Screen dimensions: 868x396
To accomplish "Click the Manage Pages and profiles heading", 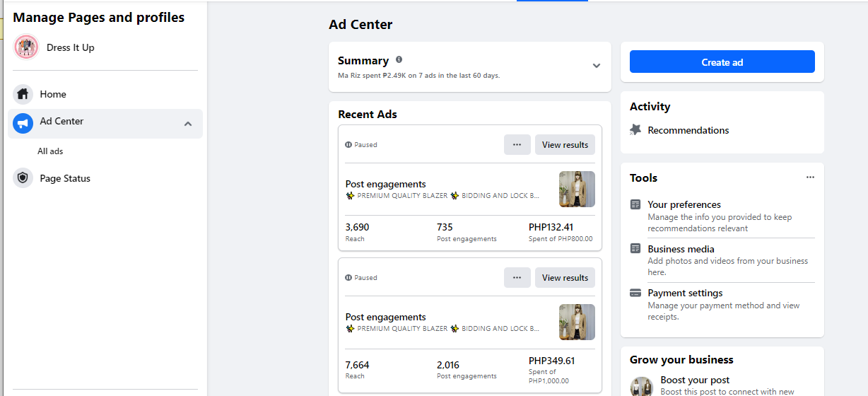I will tap(99, 18).
